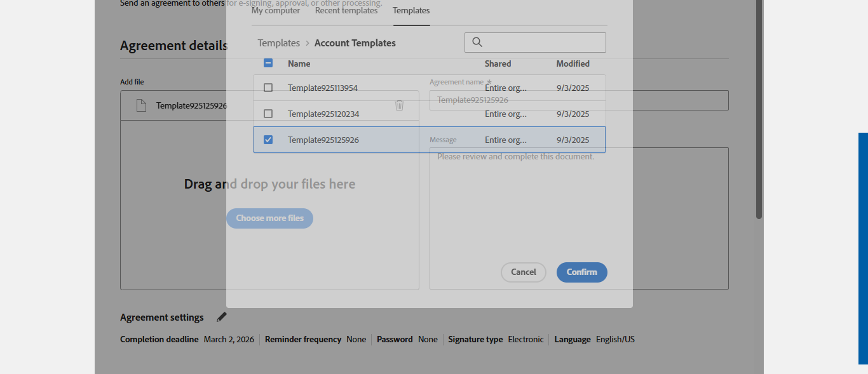Click the Password None value
This screenshot has width=868, height=374.
(428, 340)
